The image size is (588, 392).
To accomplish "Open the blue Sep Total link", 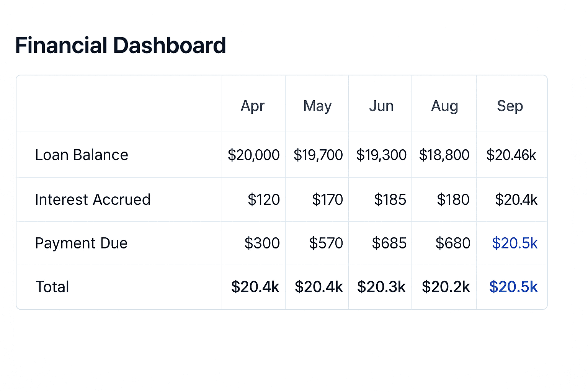I will click(x=513, y=287).
